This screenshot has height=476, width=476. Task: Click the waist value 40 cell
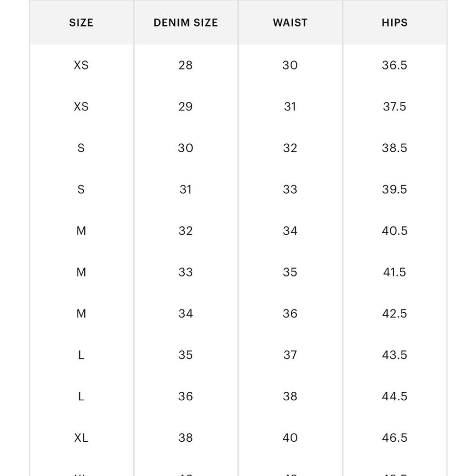click(x=290, y=438)
